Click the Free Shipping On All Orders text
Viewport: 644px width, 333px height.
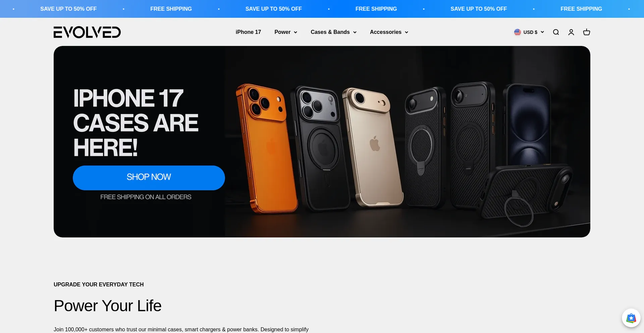[146, 197]
